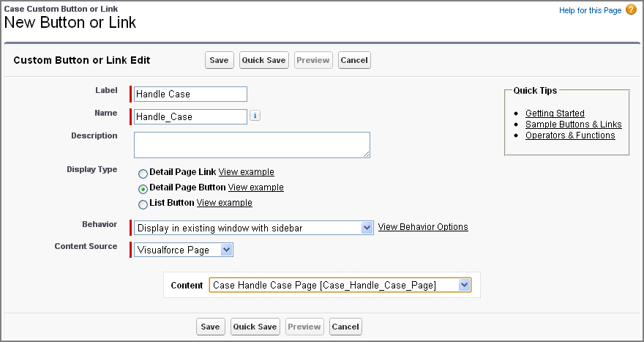Open Help for this Page link
Viewport: 644px width, 342px height.
[x=590, y=10]
